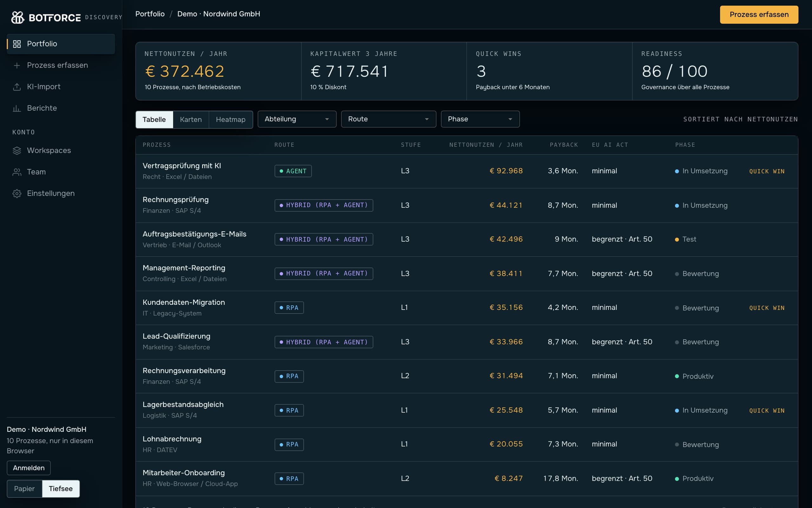
Task: Open Berichte in the sidebar
Action: tap(61, 108)
